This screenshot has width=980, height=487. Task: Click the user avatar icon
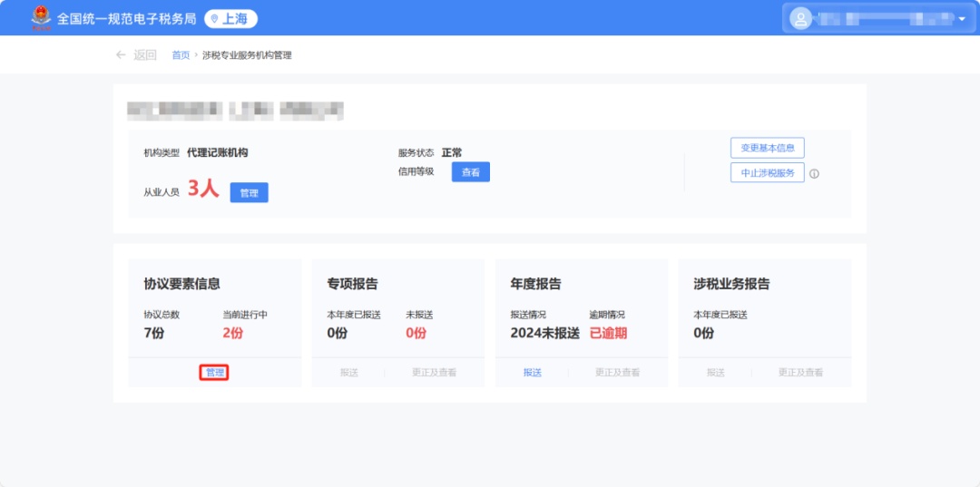[800, 18]
